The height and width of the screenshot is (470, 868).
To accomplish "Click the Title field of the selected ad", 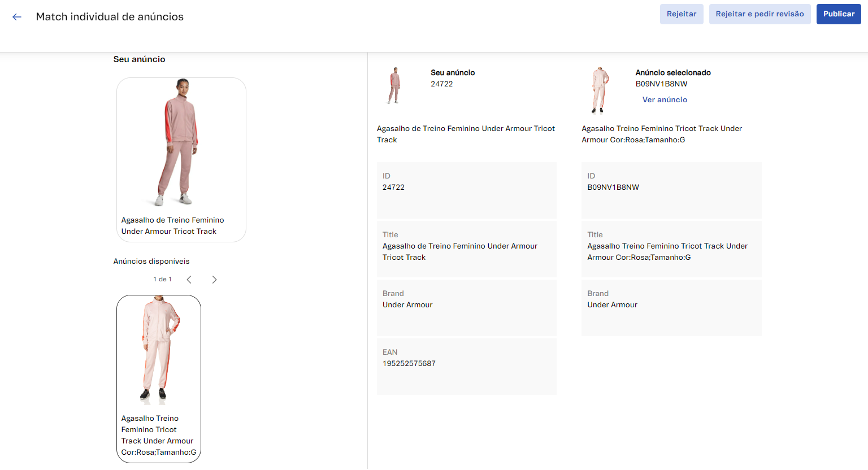I will coord(671,249).
